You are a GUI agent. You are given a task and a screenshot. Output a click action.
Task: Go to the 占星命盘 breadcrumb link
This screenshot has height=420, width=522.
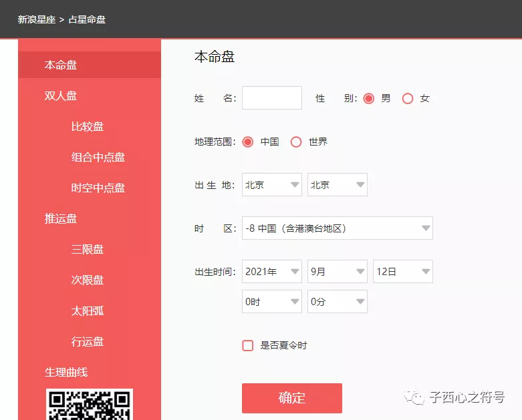pyautogui.click(x=87, y=19)
